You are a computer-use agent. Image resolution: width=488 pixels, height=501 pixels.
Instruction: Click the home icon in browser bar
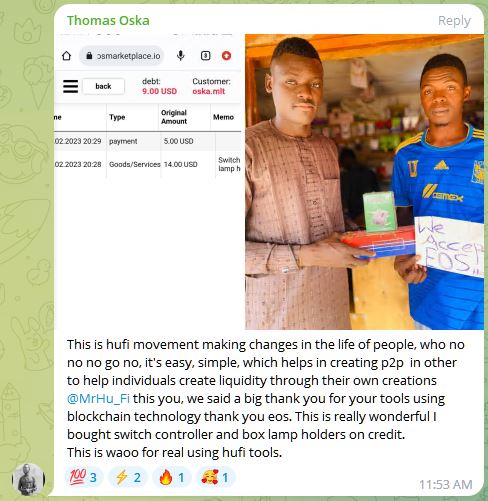click(x=66, y=56)
